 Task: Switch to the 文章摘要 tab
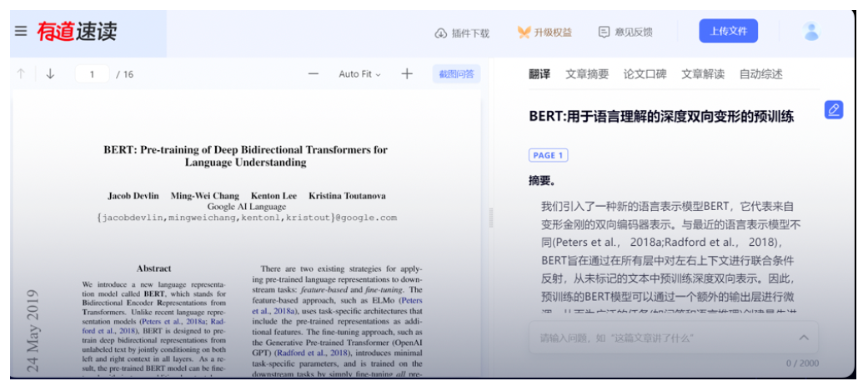point(587,74)
